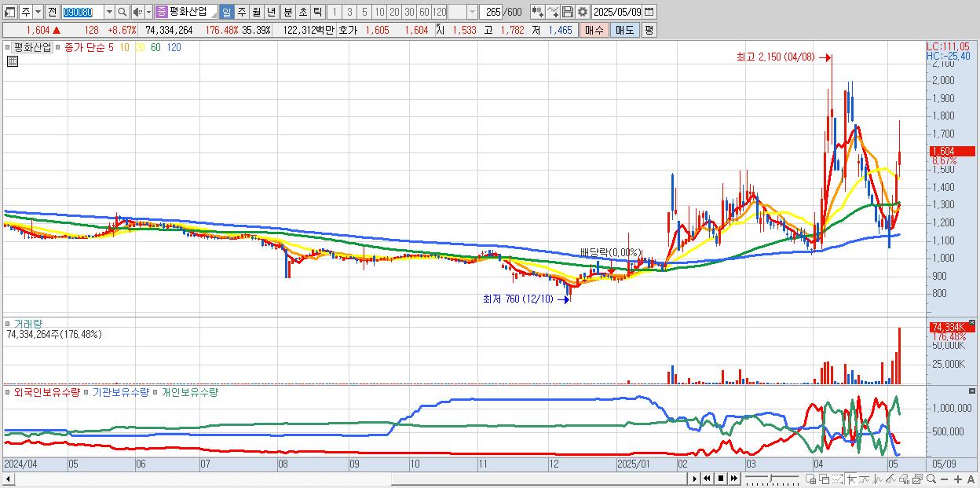980x488 pixels.
Task: Save chart with floppy disk icon
Action: click(568, 12)
